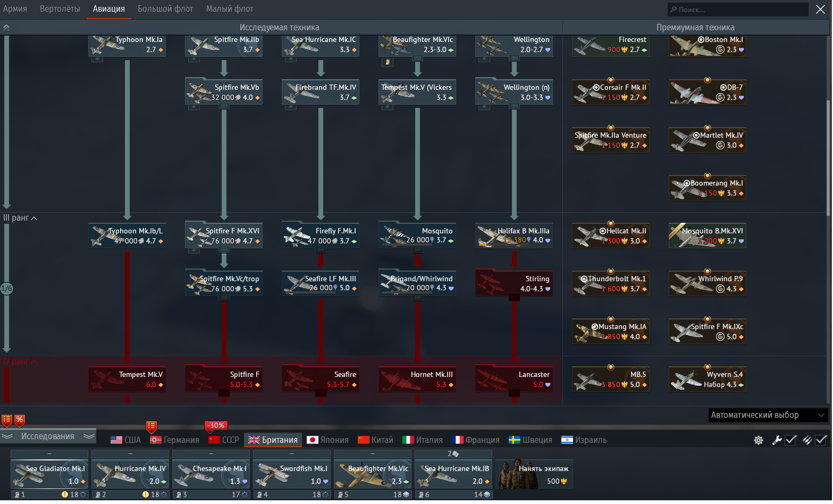The width and height of the screenshot is (833, 504).
Task: Collapse the Исследования panel
Action: (x=48, y=436)
